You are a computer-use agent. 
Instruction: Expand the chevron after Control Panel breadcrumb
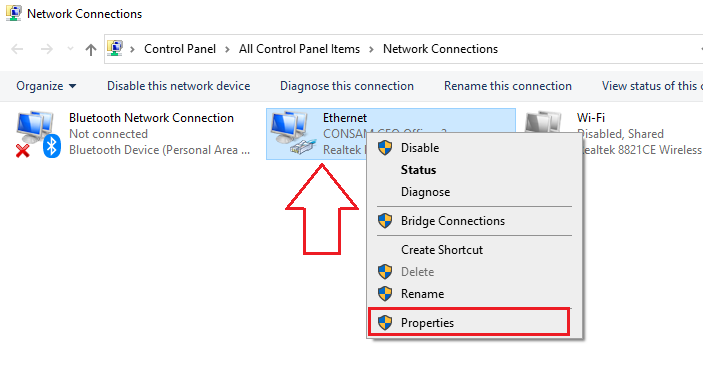(227, 49)
